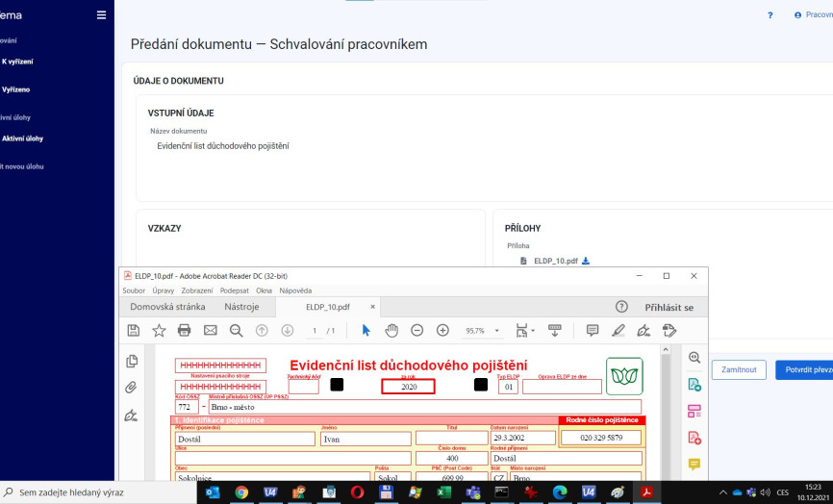Click the yellow comment icon in right pane
The width and height of the screenshot is (833, 504).
[694, 465]
